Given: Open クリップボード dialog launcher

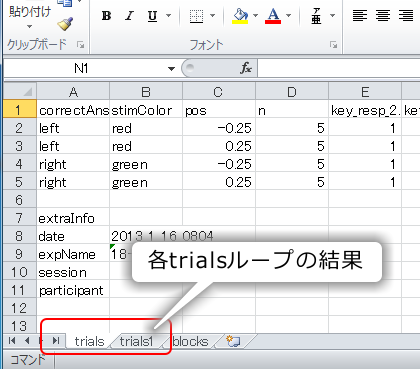Looking at the screenshot, I should [x=80, y=45].
